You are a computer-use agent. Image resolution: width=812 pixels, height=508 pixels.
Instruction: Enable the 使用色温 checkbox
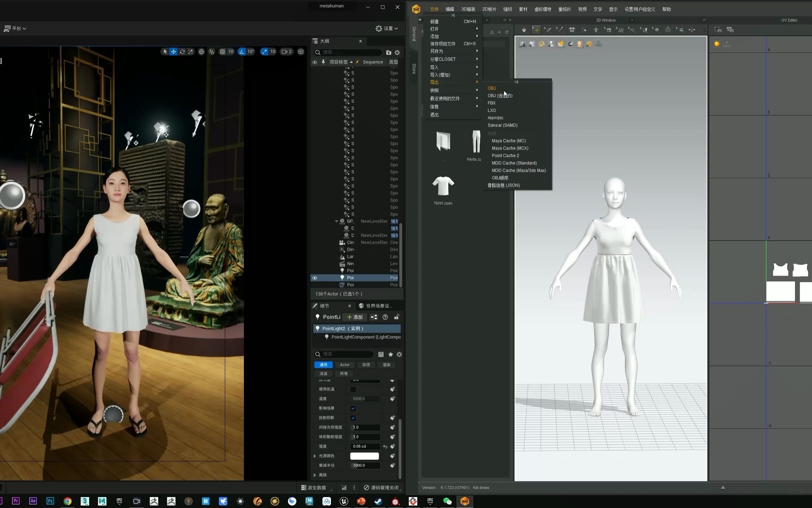[353, 389]
